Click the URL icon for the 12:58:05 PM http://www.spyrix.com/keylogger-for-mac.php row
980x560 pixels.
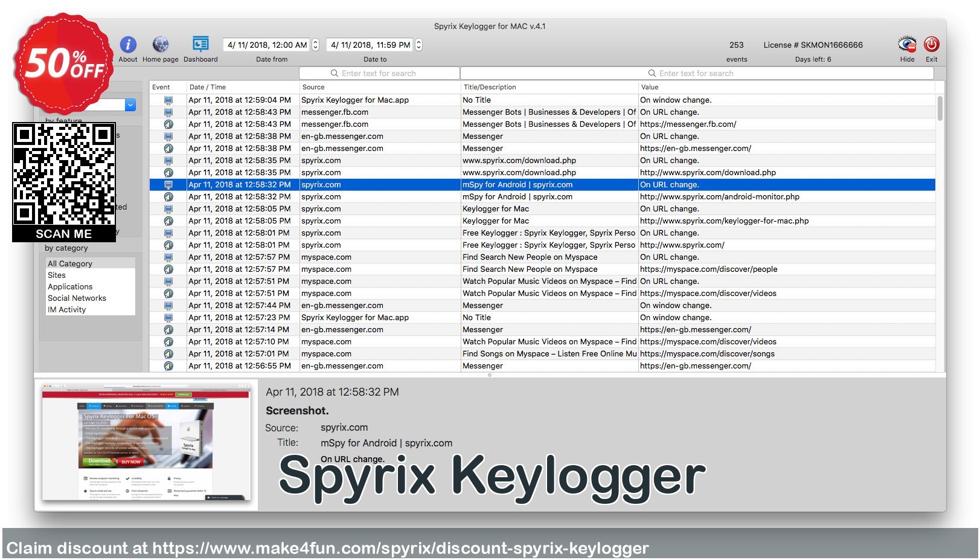pyautogui.click(x=168, y=221)
